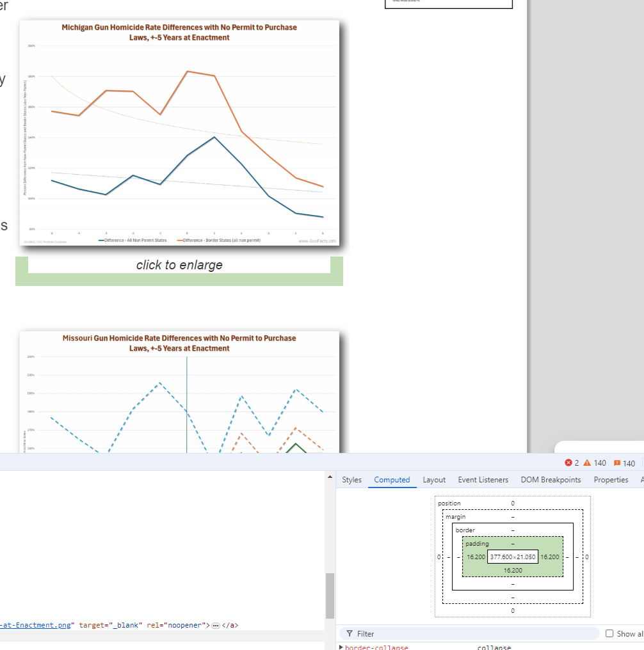Click the 'click to enlarge' caption

(x=179, y=265)
